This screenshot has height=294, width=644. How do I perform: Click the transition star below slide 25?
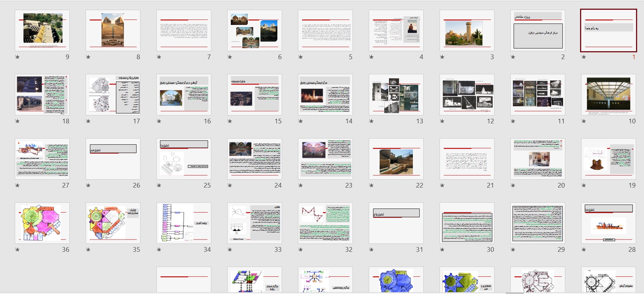pos(159,185)
